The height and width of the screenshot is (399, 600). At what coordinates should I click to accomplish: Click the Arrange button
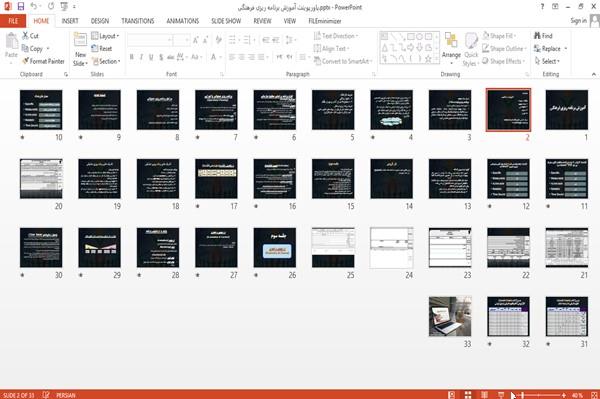[x=451, y=48]
